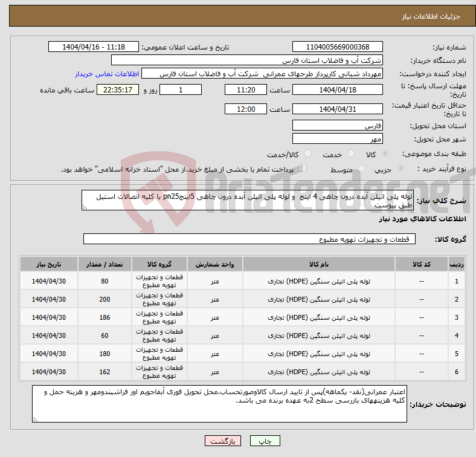Click the unit متر in row 4
The width and height of the screenshot is (476, 457).
point(215,335)
